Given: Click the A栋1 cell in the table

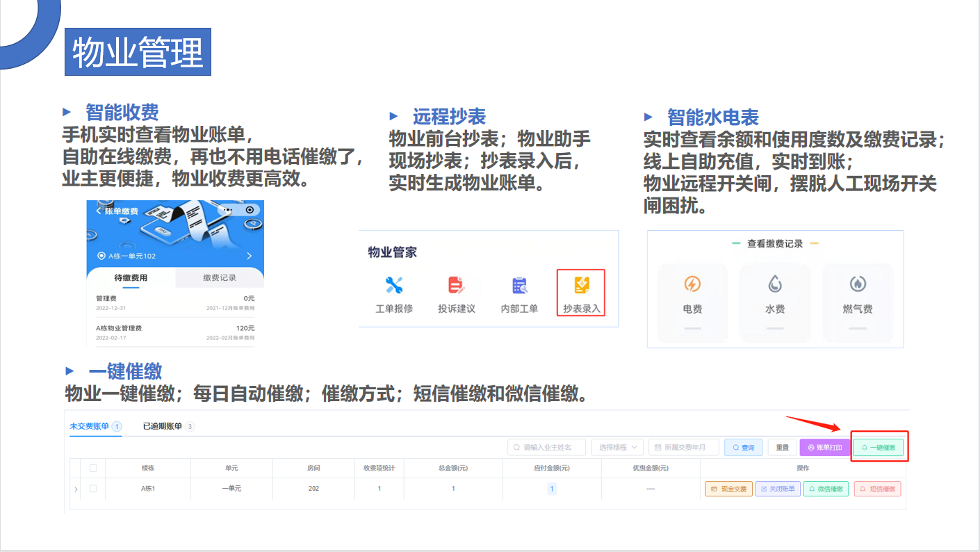Looking at the screenshot, I should click(148, 489).
